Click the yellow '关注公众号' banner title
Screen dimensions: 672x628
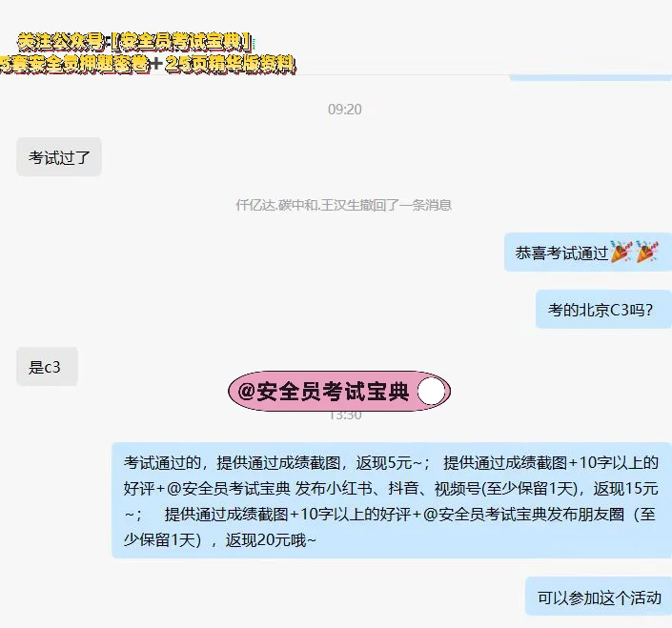point(136,42)
